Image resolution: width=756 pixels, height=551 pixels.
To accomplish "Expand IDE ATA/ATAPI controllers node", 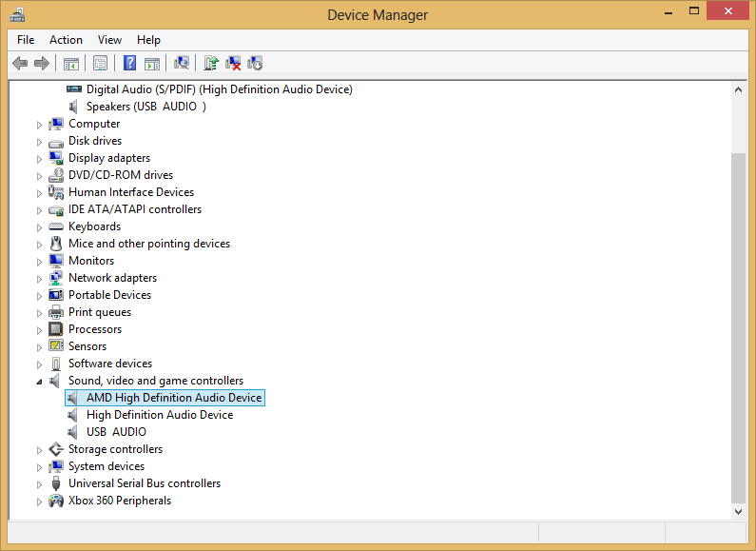I will [x=39, y=210].
